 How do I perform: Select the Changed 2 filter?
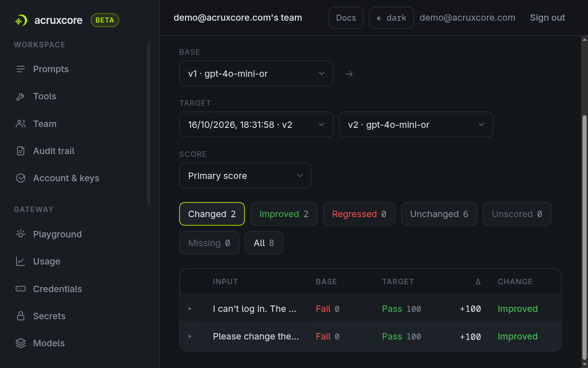212,214
